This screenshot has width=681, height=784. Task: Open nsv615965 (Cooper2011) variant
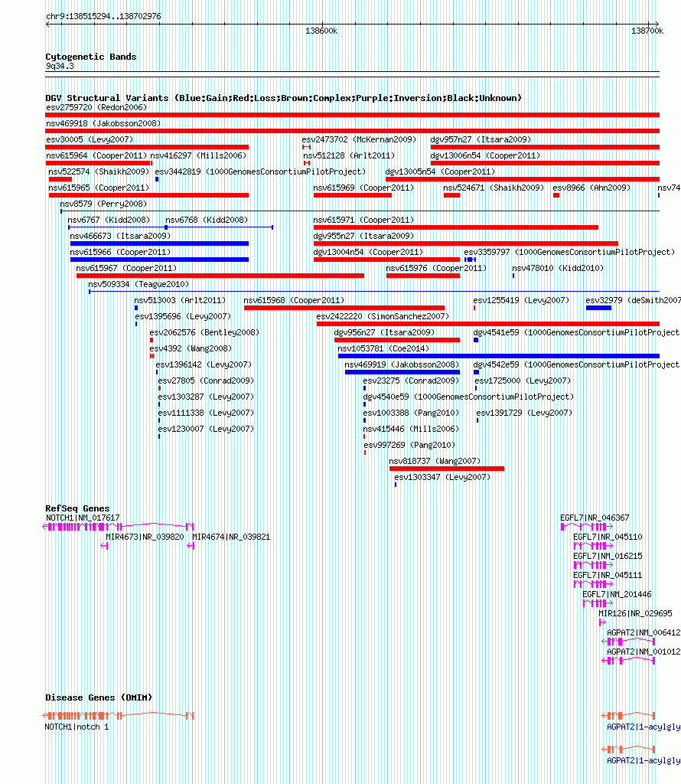click(x=99, y=188)
